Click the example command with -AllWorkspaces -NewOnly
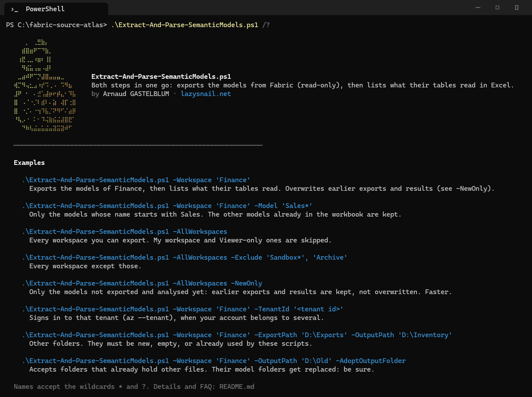 click(x=142, y=283)
